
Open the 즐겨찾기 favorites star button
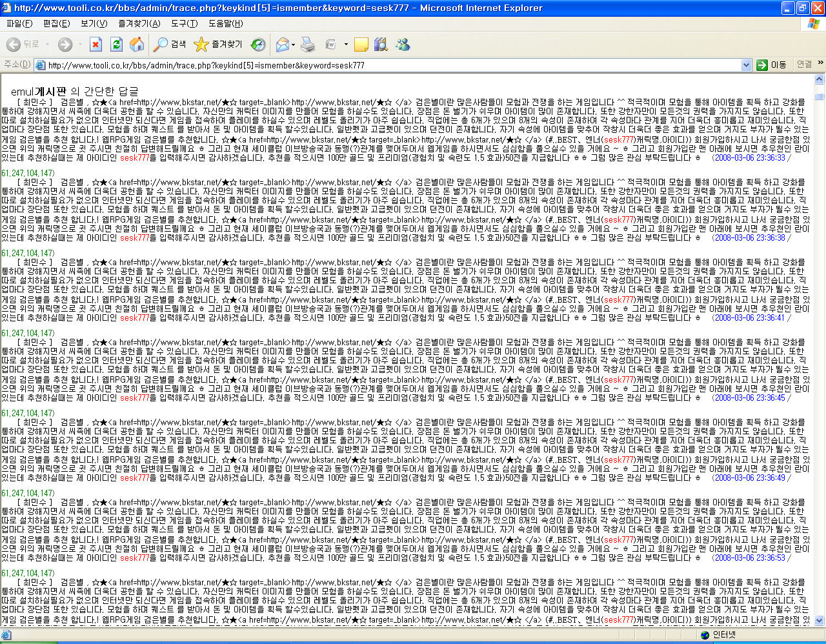pyautogui.click(x=218, y=45)
